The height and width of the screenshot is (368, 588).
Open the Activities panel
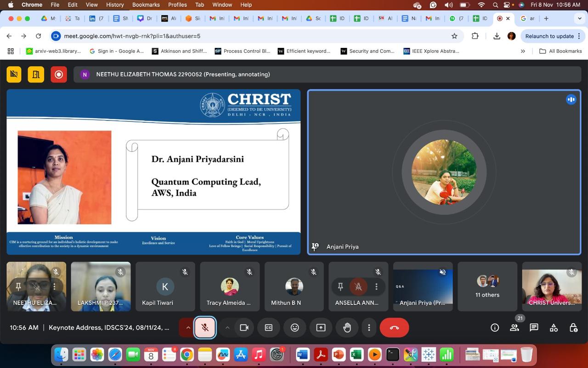tap(554, 328)
